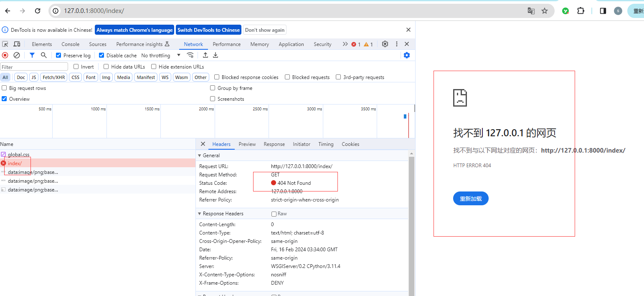Switch to the Preview tab
Image resolution: width=644 pixels, height=296 pixels.
point(247,144)
